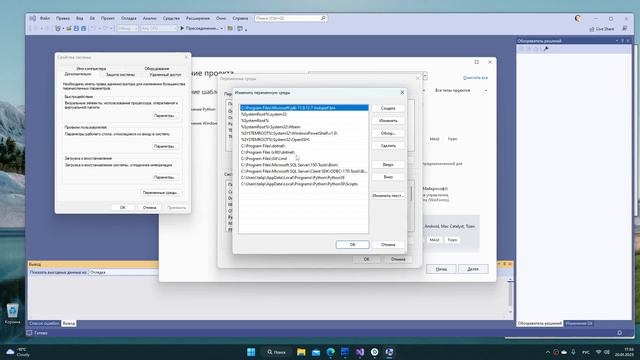Click Отмена in the edit variable dialog
This screenshot has height=360, width=640.
point(388,244)
